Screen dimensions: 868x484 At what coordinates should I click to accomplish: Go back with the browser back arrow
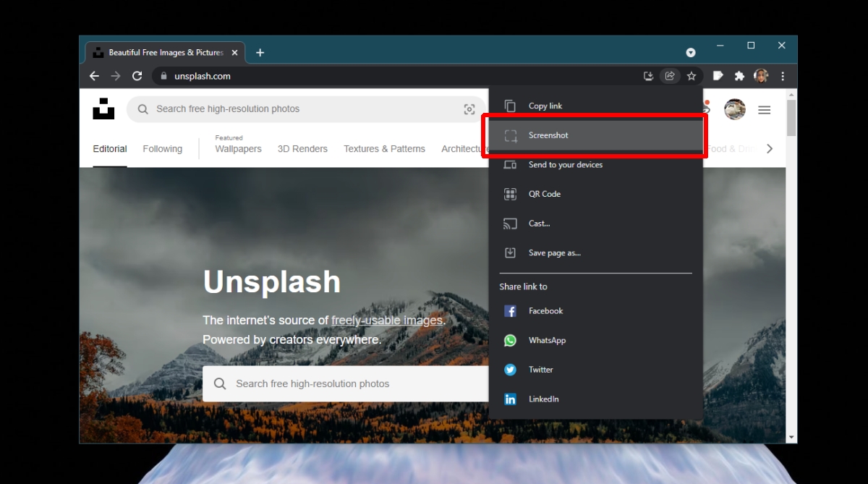point(94,76)
